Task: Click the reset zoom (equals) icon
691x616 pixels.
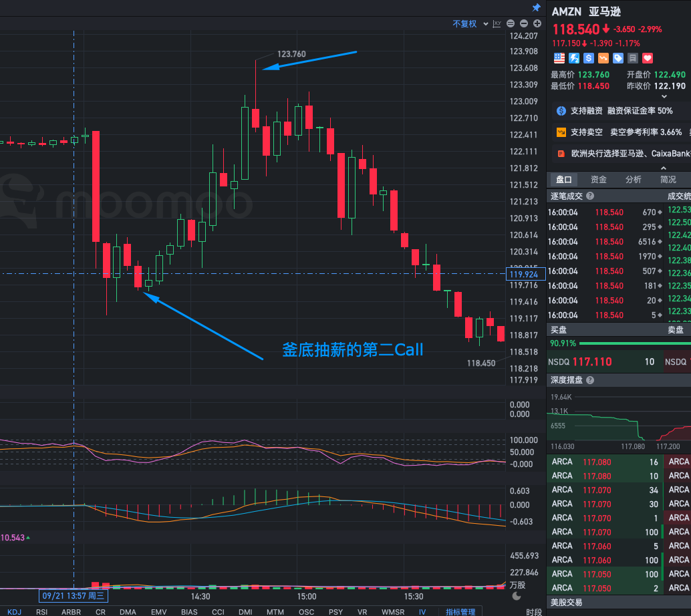Action: coord(511,23)
